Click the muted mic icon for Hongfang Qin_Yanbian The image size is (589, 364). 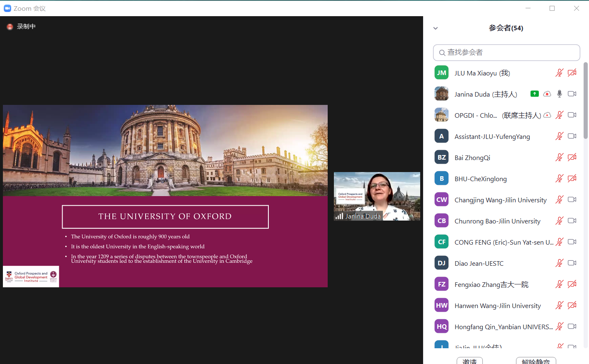coord(560,326)
